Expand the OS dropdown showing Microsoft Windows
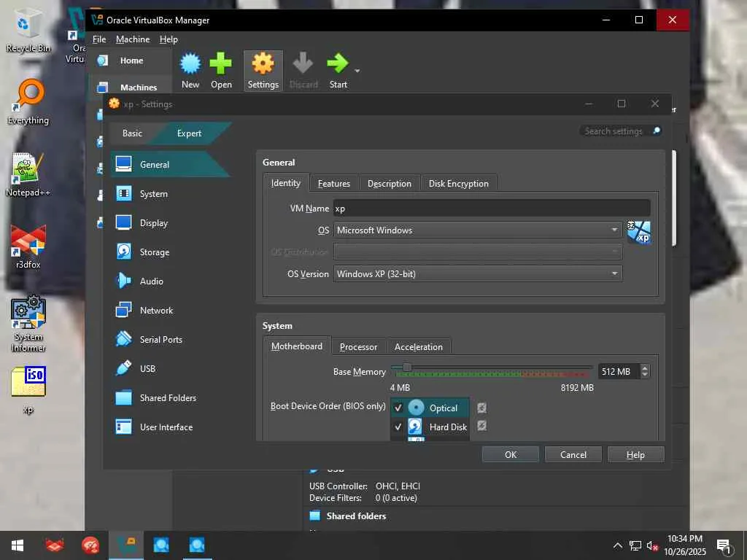747x560 pixels. click(x=478, y=230)
